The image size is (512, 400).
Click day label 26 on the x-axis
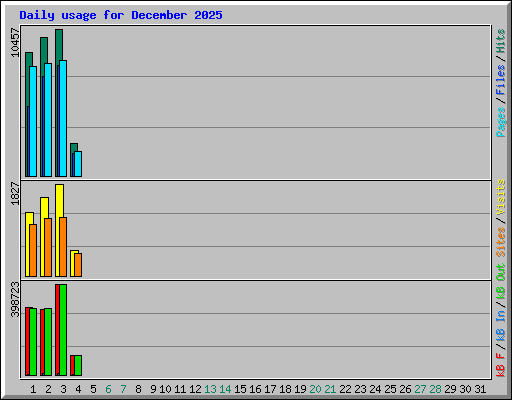tap(405, 389)
